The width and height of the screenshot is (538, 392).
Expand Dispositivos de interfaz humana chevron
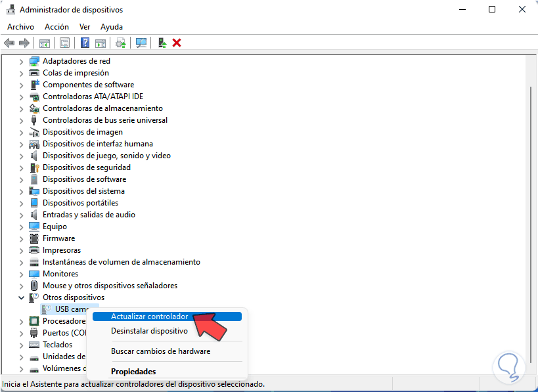point(21,144)
